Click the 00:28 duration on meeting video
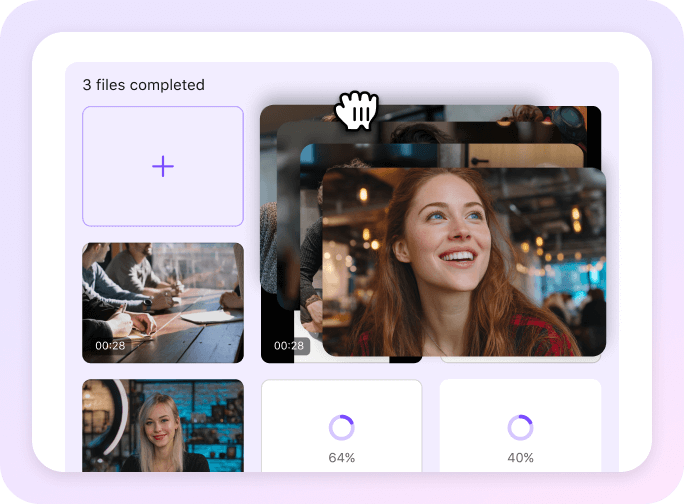This screenshot has width=684, height=504. tap(110, 346)
